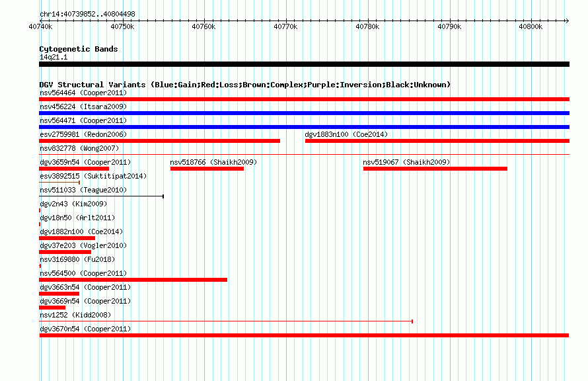Click the nsv519067 (Shaikh2009) label
588x381 pixels.
point(406,162)
